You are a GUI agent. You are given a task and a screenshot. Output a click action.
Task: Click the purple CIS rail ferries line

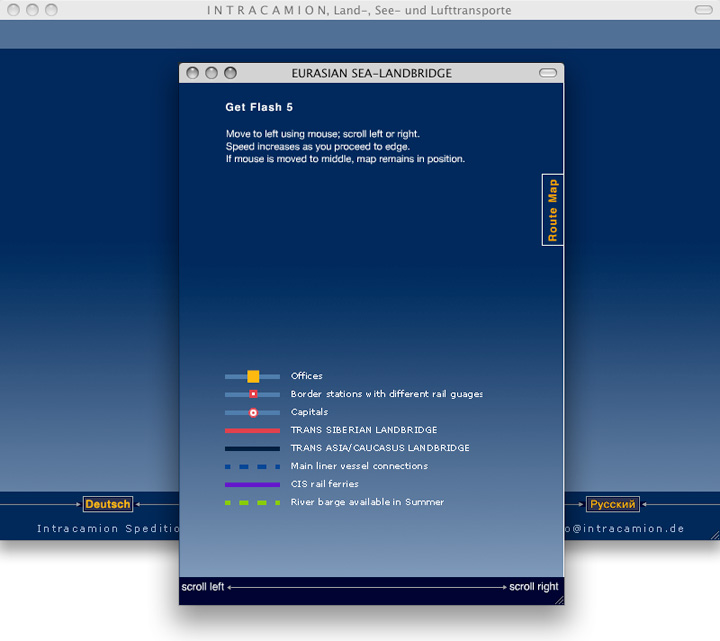point(252,484)
